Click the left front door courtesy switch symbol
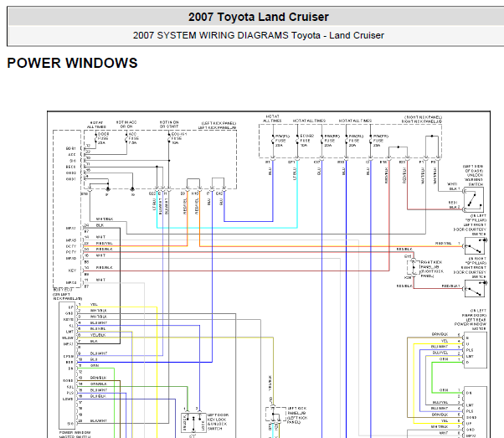Image resolution: width=504 pixels, height=438 pixels. tap(475, 246)
